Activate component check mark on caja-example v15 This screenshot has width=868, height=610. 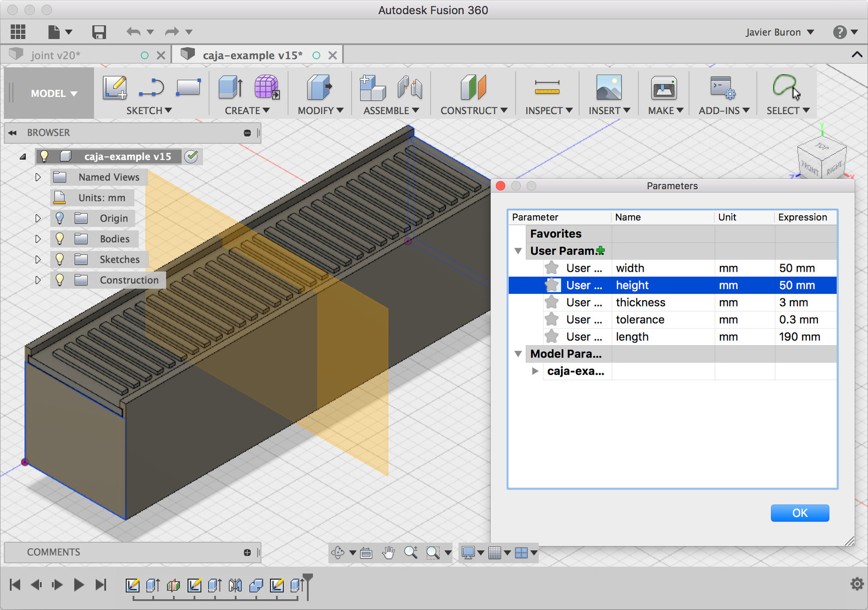[191, 156]
